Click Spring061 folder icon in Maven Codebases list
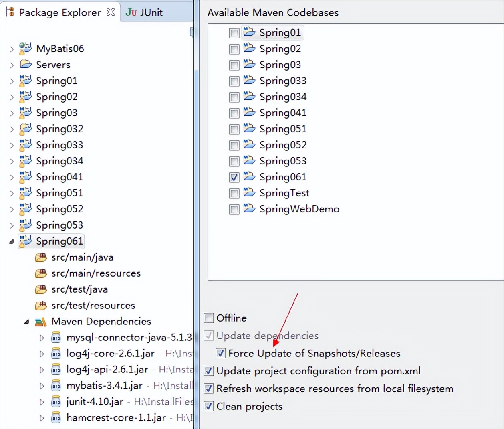Image resolution: width=504 pixels, height=429 pixels. [249, 176]
